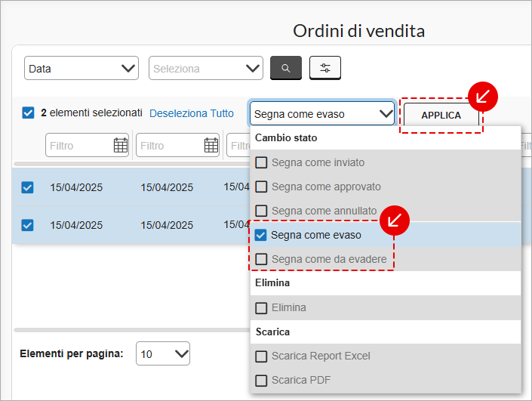The width and height of the screenshot is (532, 401).
Task: Click the horizontal scrollbar below the table
Action: [131, 330]
